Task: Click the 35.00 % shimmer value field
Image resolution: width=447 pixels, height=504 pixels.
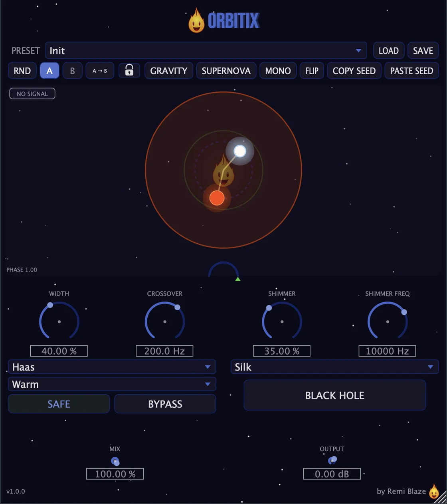Action: tap(282, 351)
